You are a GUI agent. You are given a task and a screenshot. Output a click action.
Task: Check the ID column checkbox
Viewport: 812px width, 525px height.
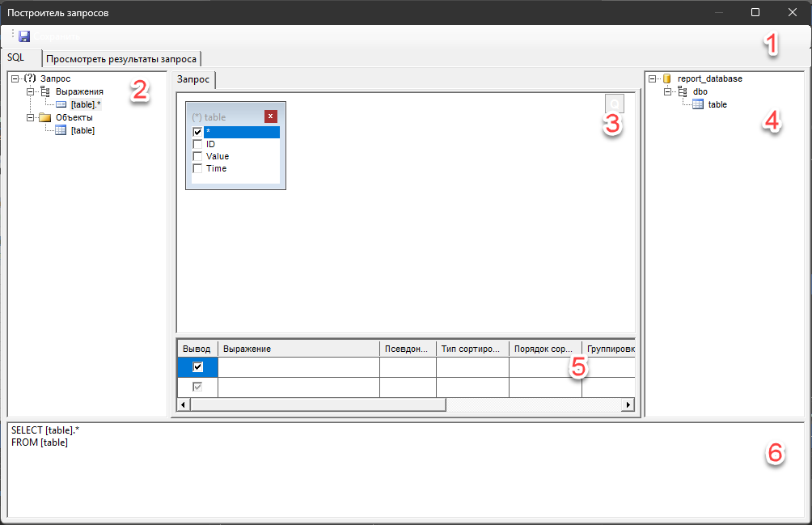[197, 144]
